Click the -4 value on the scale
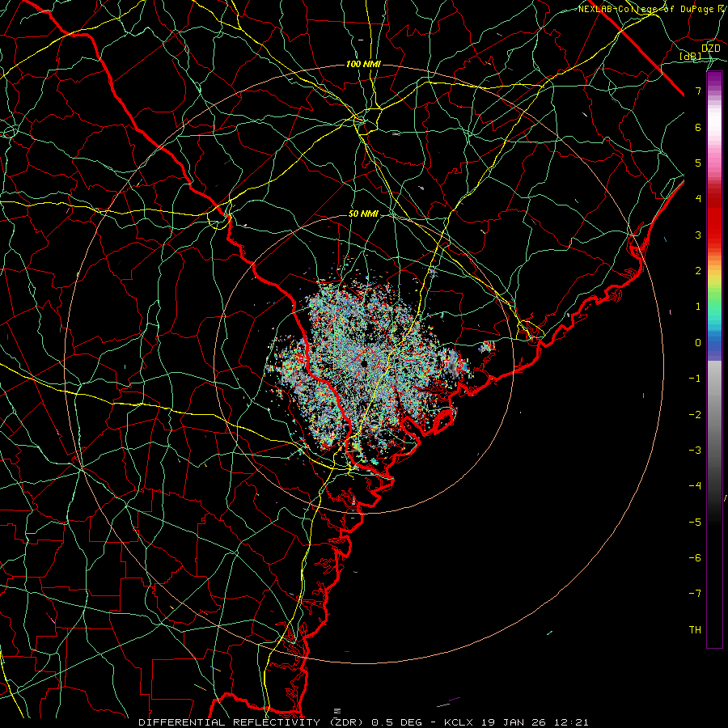 pyautogui.click(x=695, y=485)
